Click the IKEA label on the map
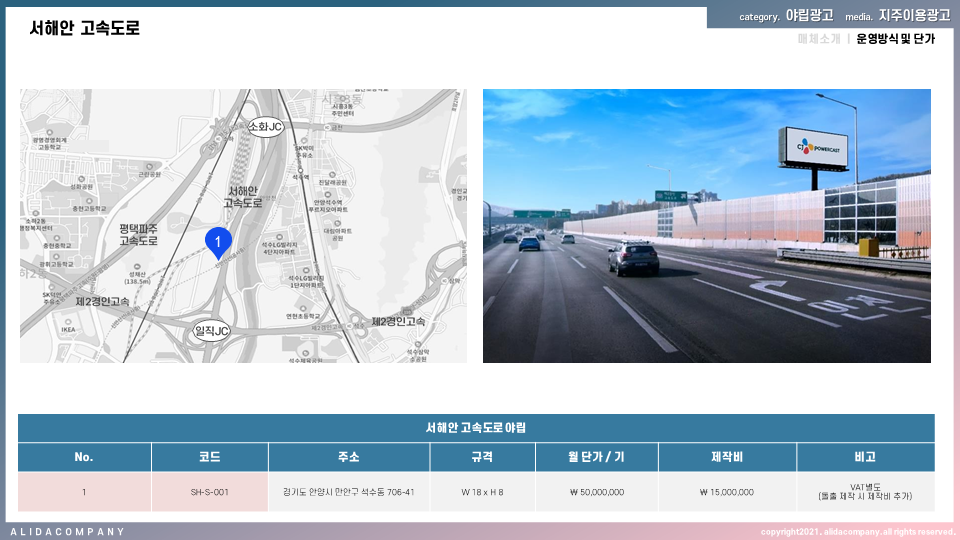The width and height of the screenshot is (960, 540). tap(69, 328)
